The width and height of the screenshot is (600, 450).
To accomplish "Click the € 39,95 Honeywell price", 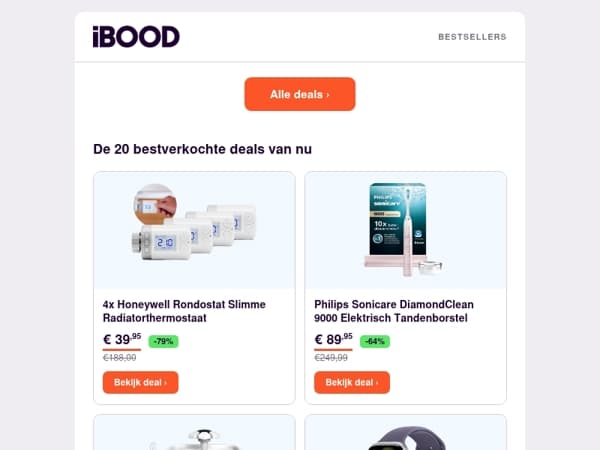I will (122, 339).
